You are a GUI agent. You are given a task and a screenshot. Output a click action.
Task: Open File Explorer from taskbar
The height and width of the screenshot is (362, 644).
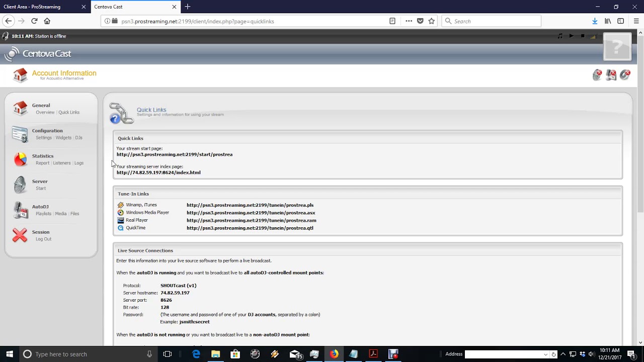point(216,354)
